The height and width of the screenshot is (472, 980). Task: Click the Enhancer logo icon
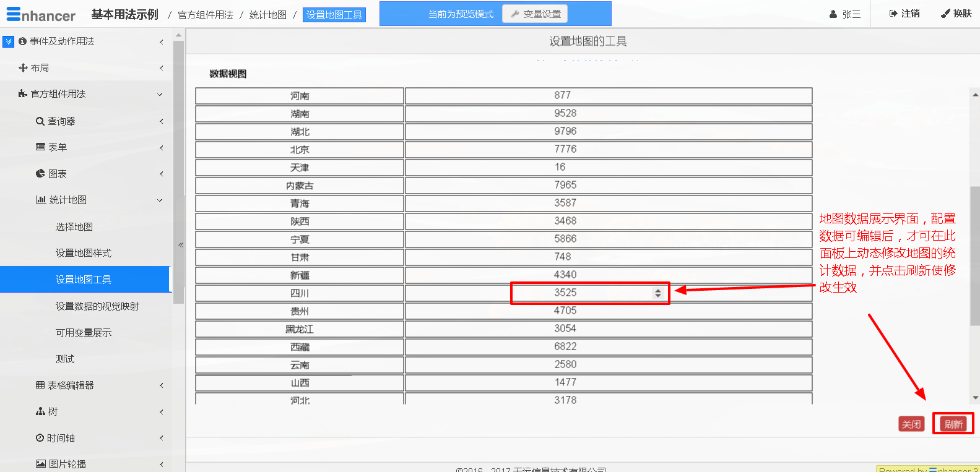click(14, 14)
